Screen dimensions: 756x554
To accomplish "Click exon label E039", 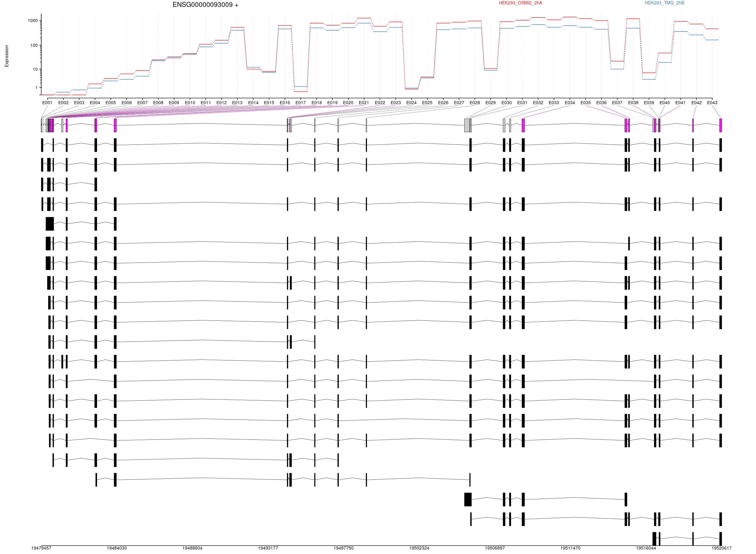I will (x=649, y=103).
